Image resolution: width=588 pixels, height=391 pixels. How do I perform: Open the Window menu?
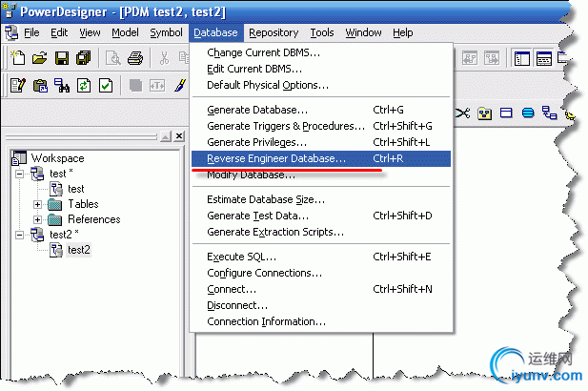coord(363,33)
